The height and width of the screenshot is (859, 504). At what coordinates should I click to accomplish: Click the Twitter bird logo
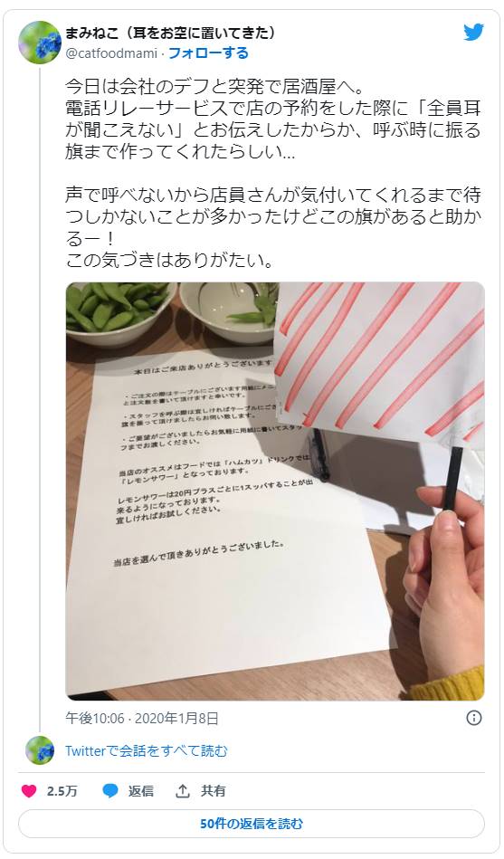[473, 33]
